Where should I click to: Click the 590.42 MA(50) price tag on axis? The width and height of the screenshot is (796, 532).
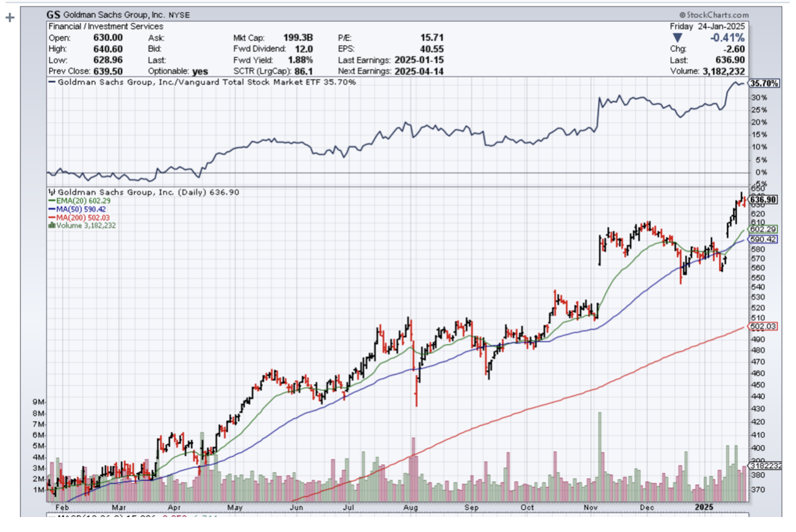coord(764,239)
